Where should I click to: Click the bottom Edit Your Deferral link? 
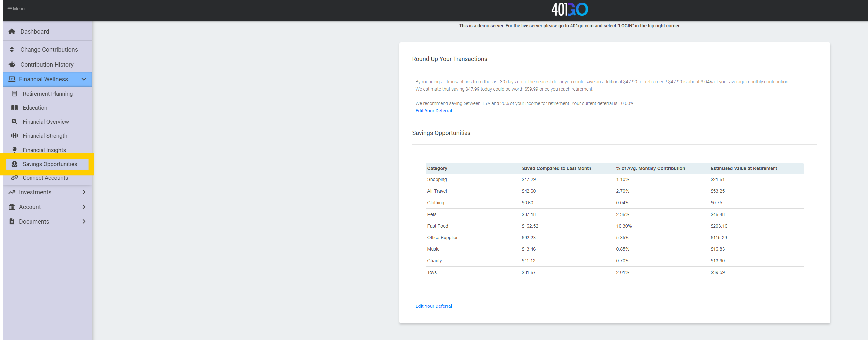point(433,306)
